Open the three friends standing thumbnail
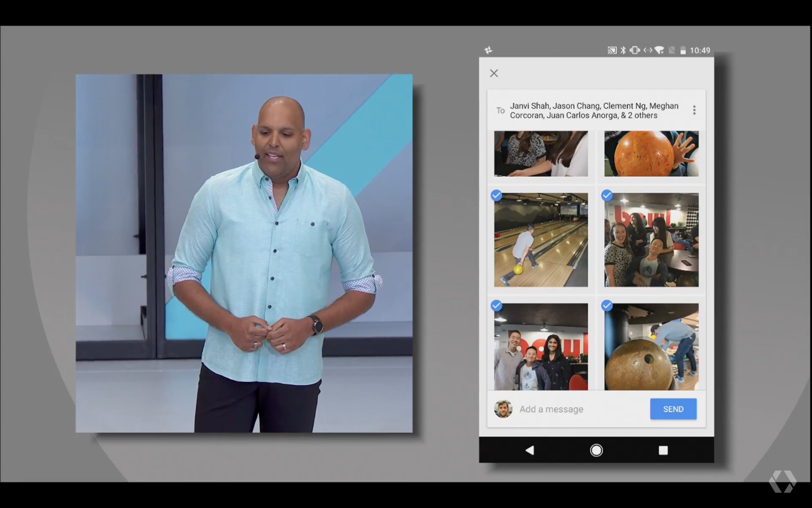Viewport: 812px width, 508px height. [x=541, y=347]
